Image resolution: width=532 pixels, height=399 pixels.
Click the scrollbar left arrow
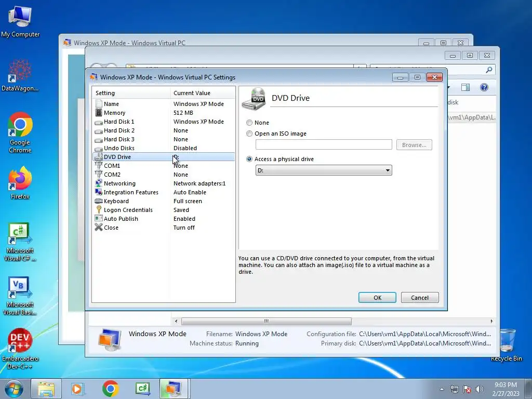tap(176, 321)
